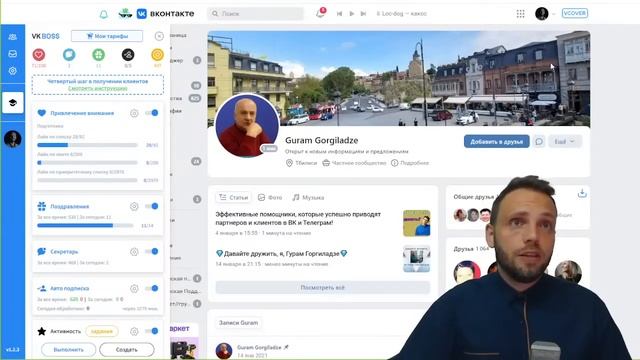Click Посмотреть всё button

[322, 288]
